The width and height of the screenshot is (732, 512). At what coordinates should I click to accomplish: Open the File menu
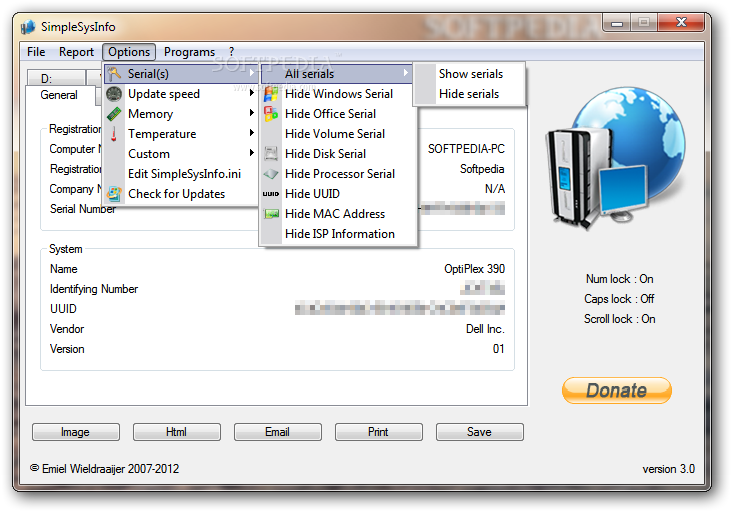(x=36, y=52)
